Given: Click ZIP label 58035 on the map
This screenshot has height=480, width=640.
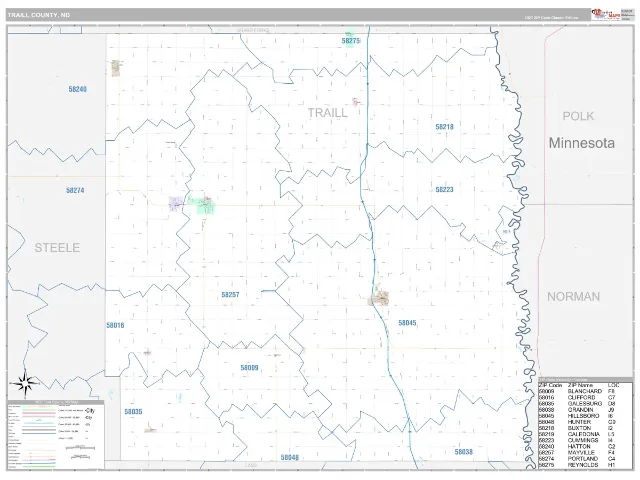Looking at the screenshot, I should click(133, 412).
